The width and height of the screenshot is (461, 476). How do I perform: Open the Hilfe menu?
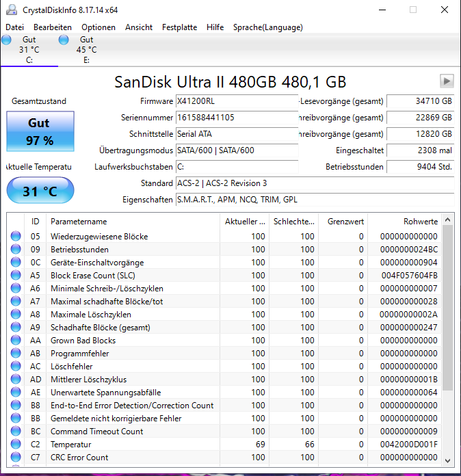215,27
